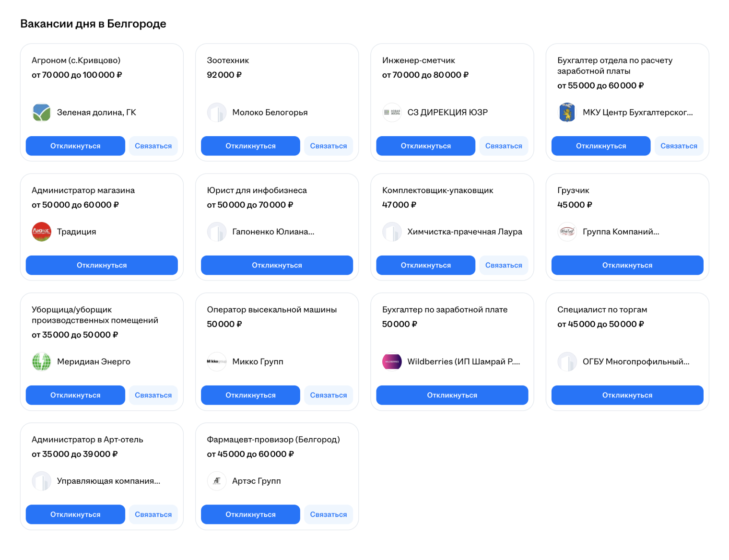This screenshot has width=729, height=560.
Task: Click Связаться for Фармацевт-провизор vacancy
Action: tap(328, 515)
